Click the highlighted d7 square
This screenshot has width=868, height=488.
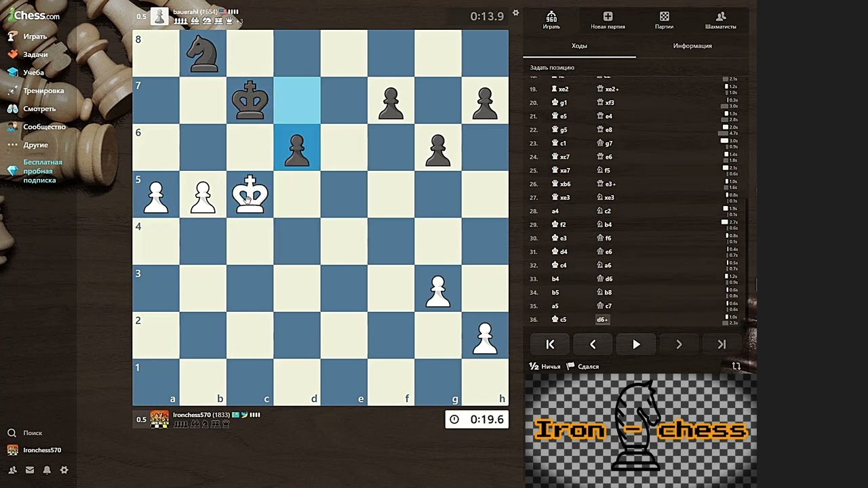(297, 100)
